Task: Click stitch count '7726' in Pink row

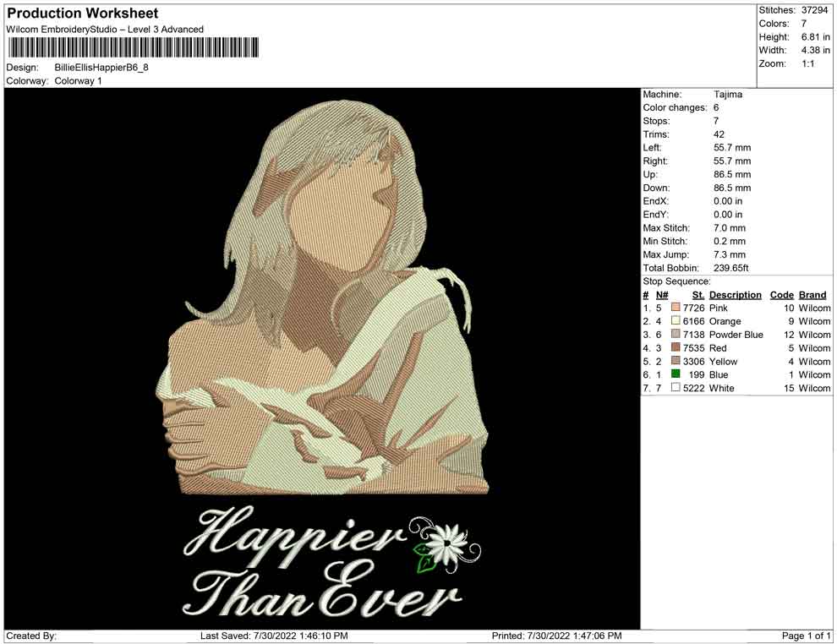Action: [694, 308]
